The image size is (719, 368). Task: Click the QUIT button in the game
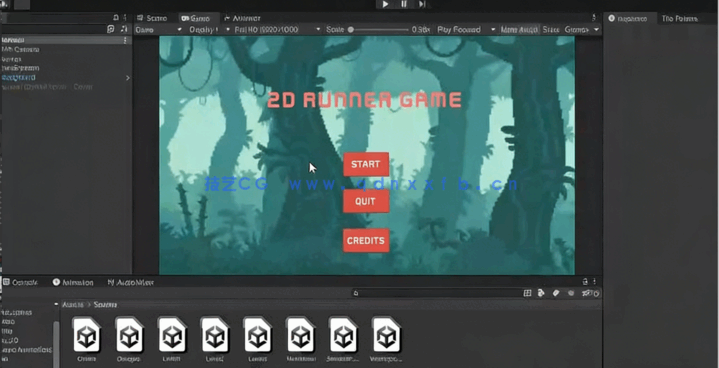(x=366, y=201)
